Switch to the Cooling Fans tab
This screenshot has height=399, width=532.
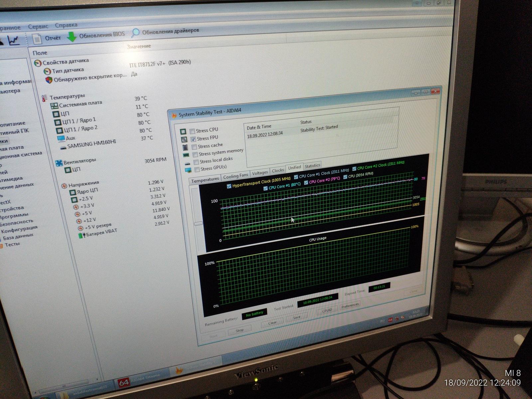236,176
